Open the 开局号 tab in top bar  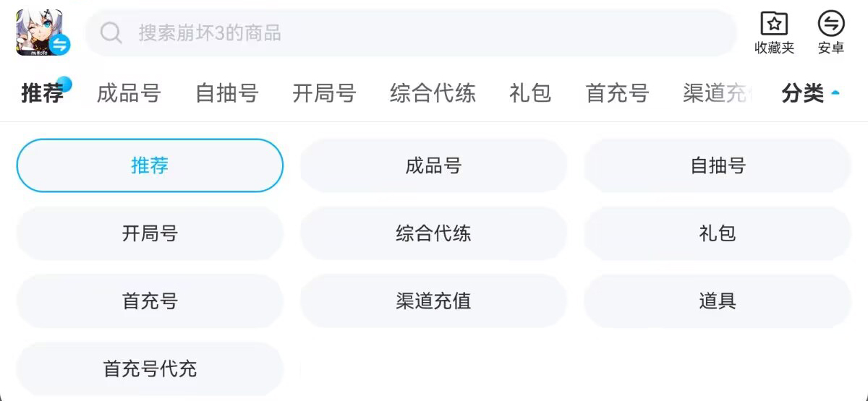tap(324, 93)
